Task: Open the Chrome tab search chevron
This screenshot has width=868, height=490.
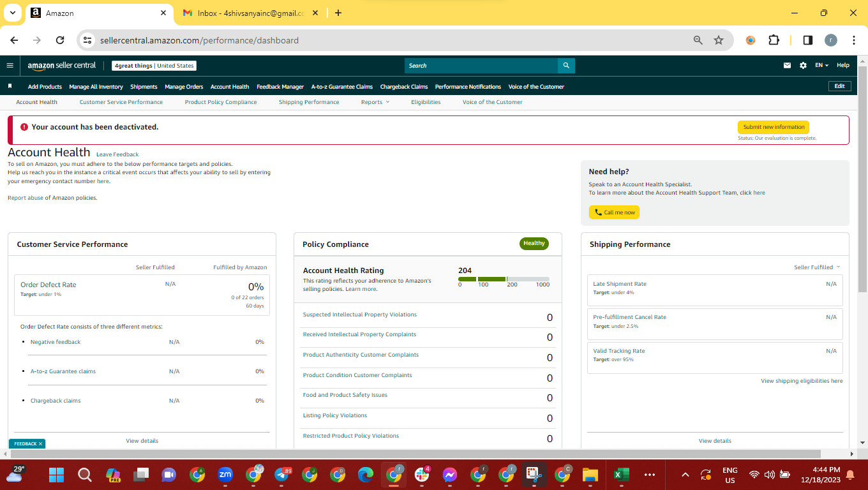Action: click(14, 13)
